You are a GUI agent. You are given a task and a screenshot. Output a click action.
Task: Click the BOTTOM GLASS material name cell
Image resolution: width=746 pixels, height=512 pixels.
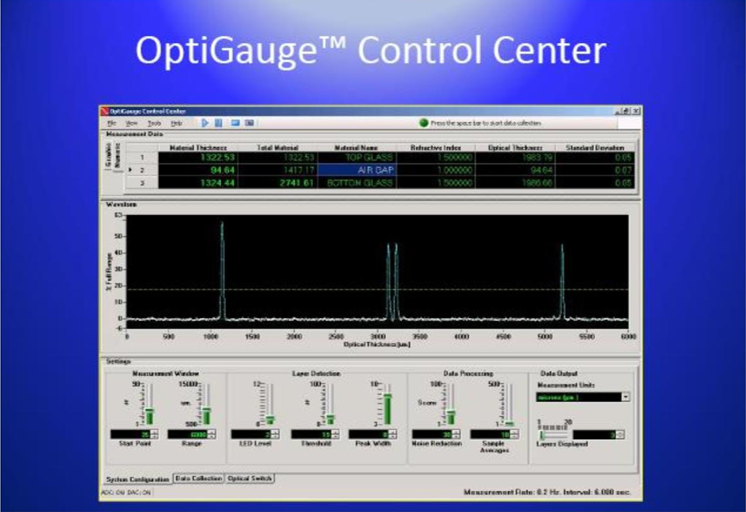pyautogui.click(x=356, y=183)
